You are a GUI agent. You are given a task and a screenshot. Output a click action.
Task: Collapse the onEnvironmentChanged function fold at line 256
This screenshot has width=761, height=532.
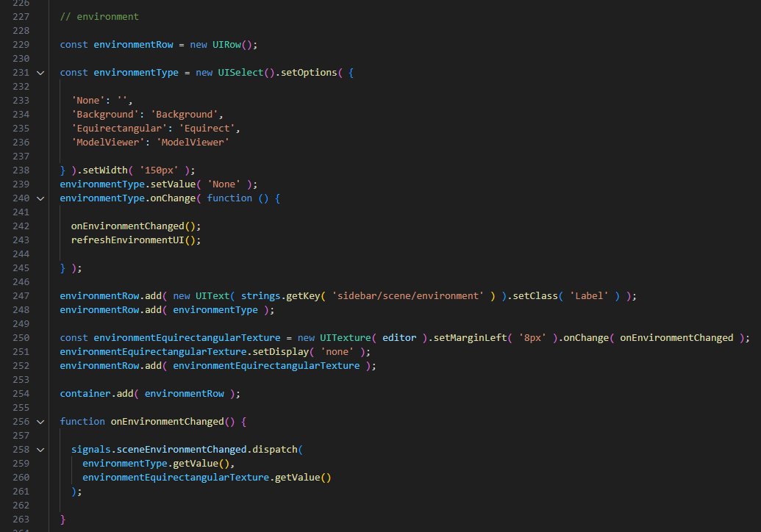pyautogui.click(x=40, y=422)
